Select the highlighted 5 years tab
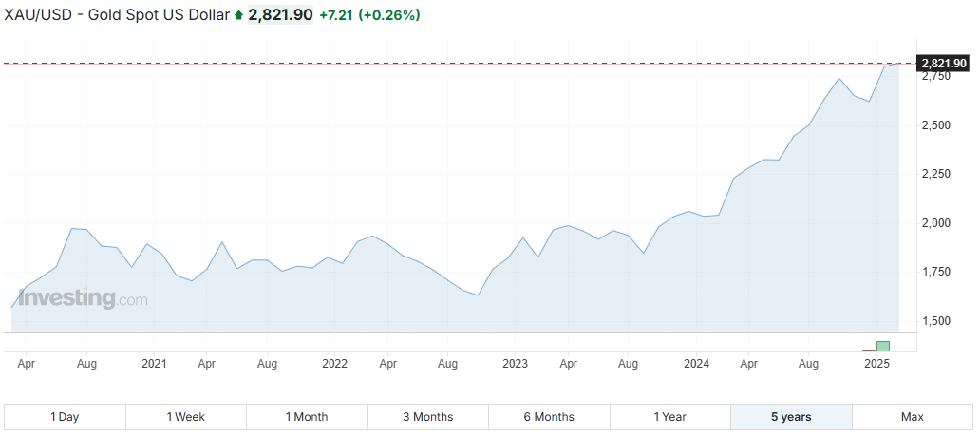 tap(791, 417)
